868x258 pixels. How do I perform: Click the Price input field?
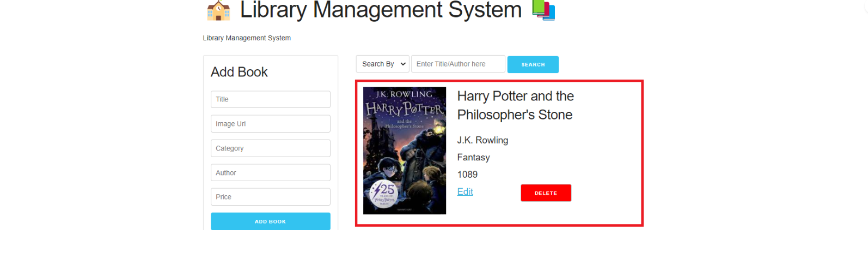[x=270, y=197]
